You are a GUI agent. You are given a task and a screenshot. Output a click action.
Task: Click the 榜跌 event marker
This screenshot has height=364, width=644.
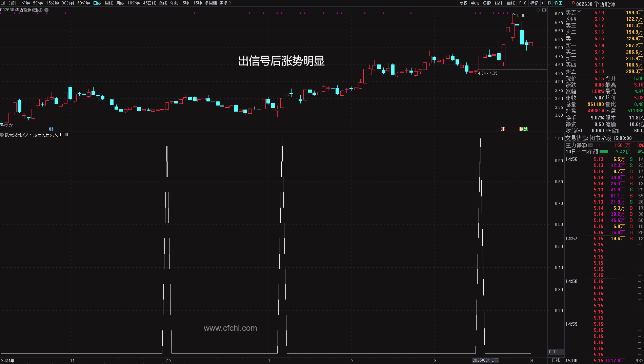pyautogui.click(x=524, y=129)
